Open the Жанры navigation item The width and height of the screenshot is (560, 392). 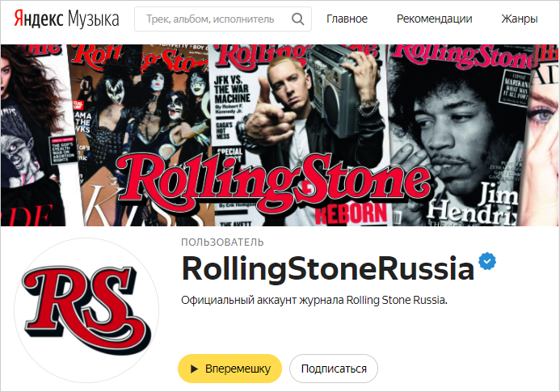click(520, 19)
